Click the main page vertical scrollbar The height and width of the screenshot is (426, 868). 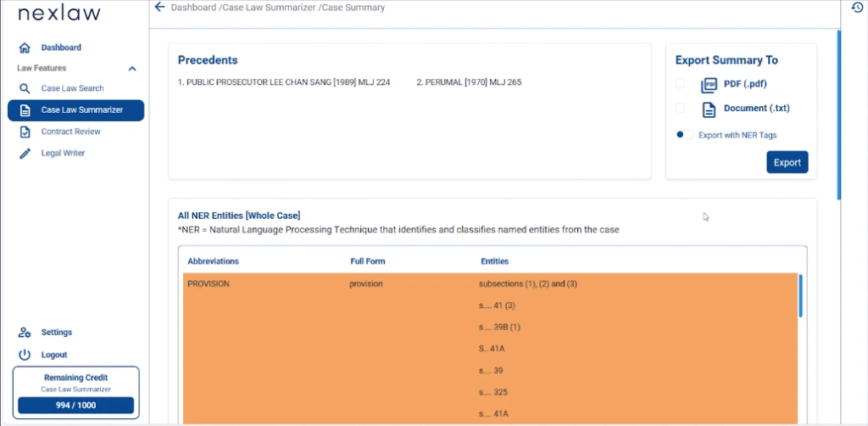point(838,115)
